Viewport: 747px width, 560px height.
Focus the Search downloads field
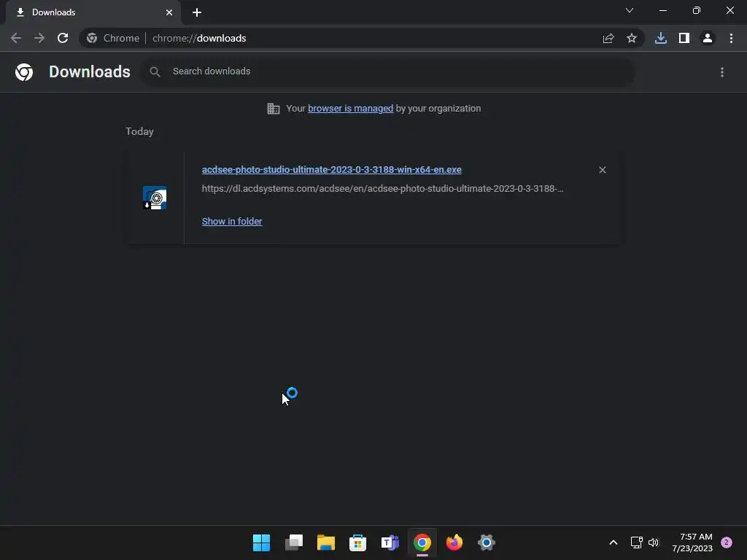[x=388, y=71]
